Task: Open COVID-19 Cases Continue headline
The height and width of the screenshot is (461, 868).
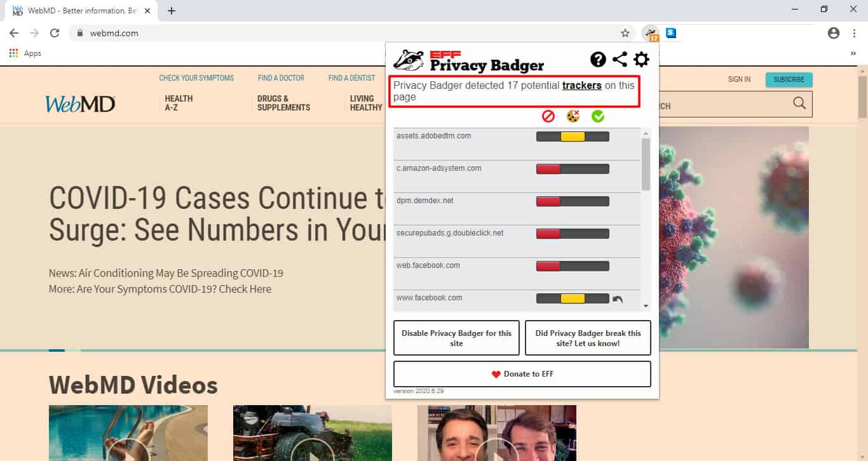Action: pyautogui.click(x=217, y=214)
